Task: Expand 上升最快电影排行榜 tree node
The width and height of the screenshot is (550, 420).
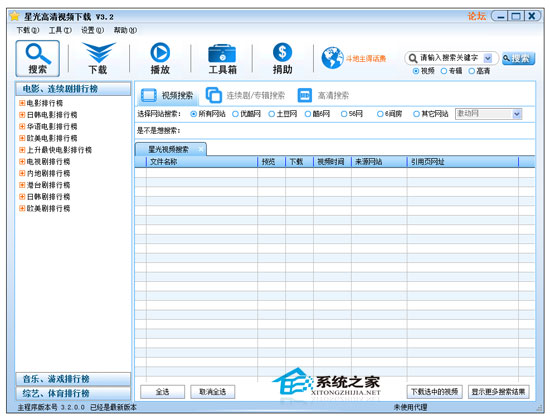Action: pyautogui.click(x=22, y=150)
